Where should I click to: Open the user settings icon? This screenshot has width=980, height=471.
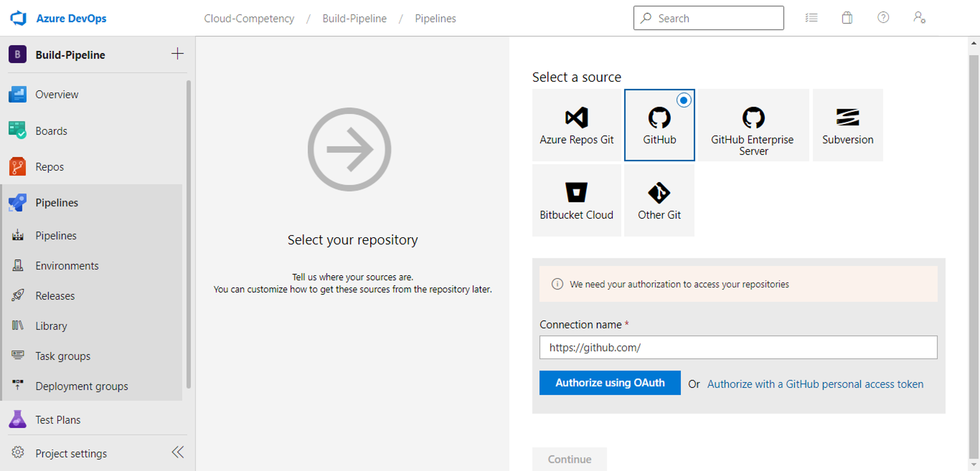click(919, 18)
